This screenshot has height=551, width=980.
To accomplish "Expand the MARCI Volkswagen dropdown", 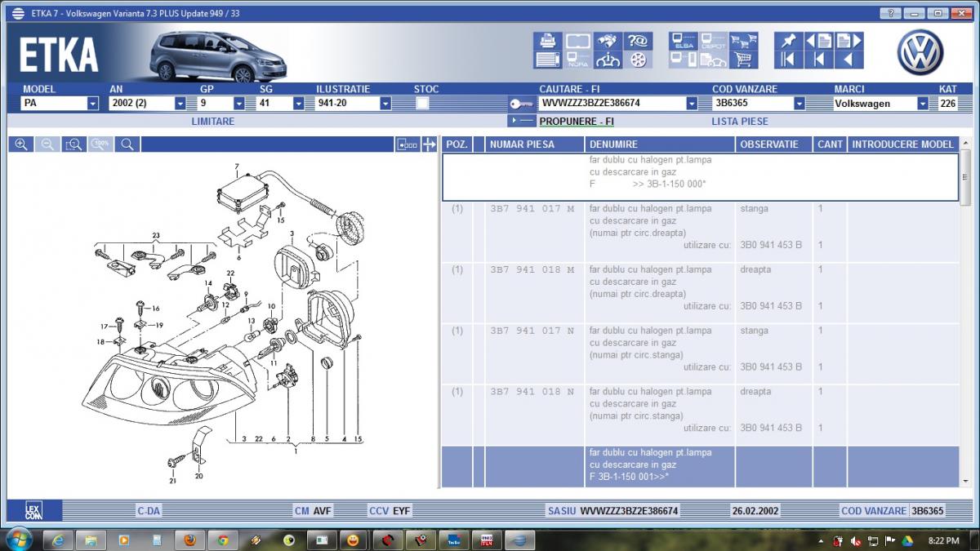I will coord(922,104).
